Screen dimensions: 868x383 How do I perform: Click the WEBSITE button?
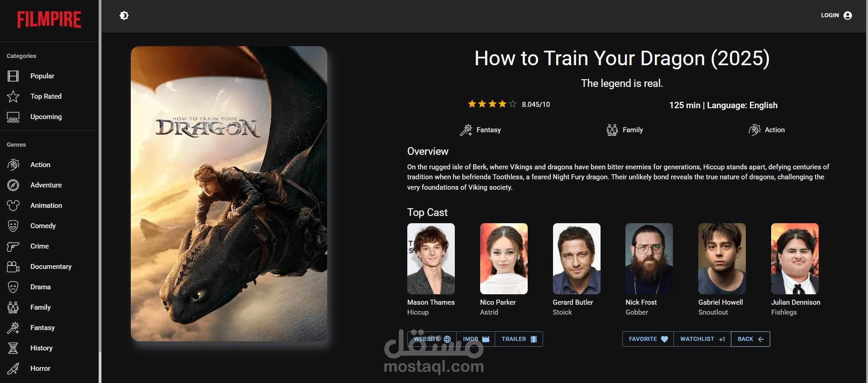[x=432, y=339]
